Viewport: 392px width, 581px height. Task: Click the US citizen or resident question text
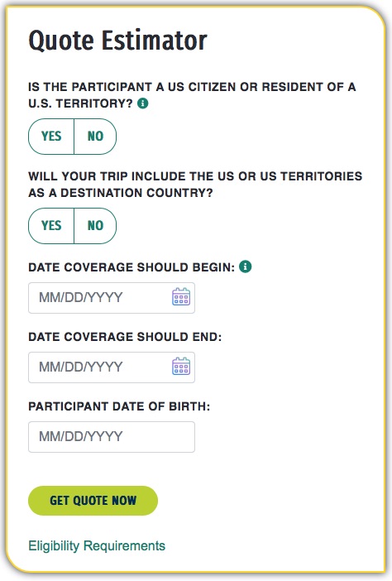pos(192,95)
